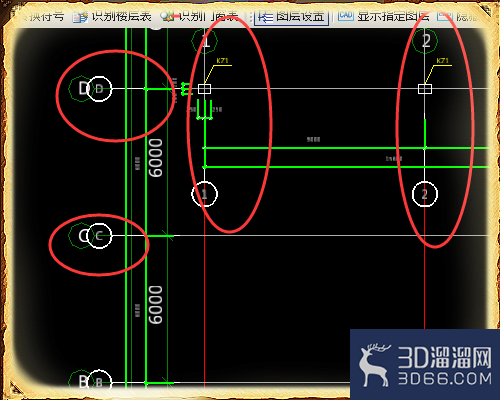The height and width of the screenshot is (400, 500).
Task: Select the column square at axis D-2
Action: pos(425,89)
